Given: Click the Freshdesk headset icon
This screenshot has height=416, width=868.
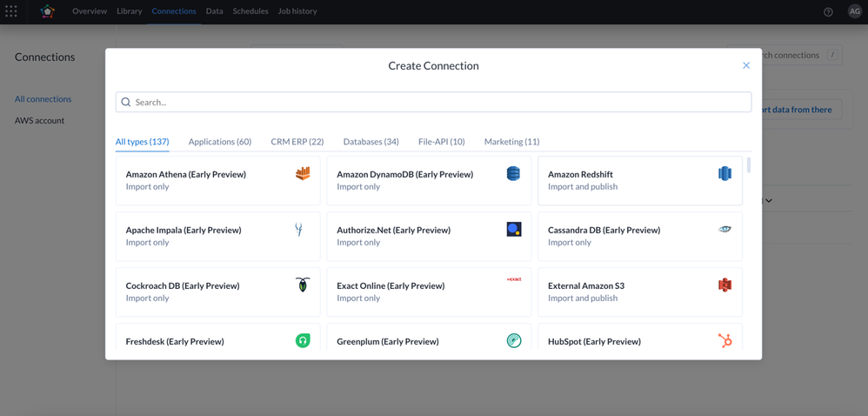Looking at the screenshot, I should click(x=303, y=340).
